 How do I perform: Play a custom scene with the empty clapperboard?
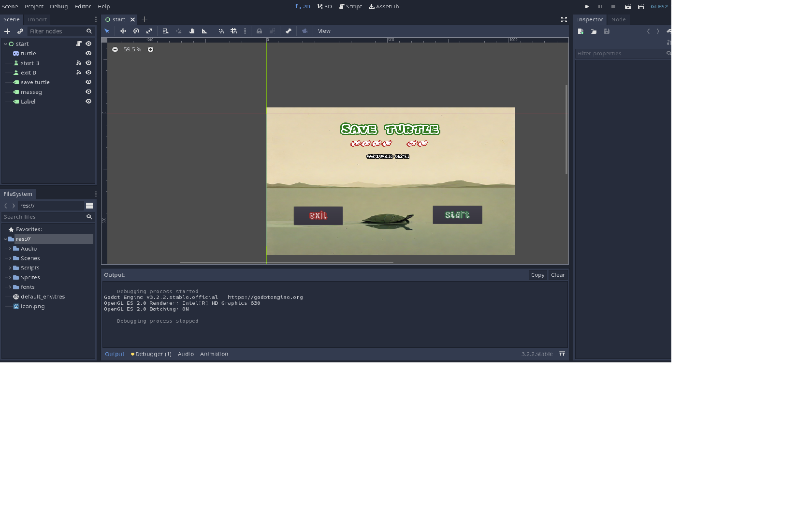[x=641, y=7]
